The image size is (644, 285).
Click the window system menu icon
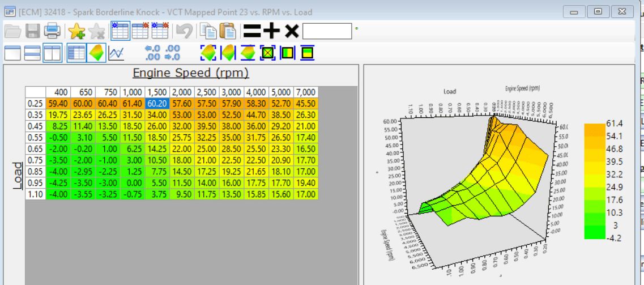(10, 12)
